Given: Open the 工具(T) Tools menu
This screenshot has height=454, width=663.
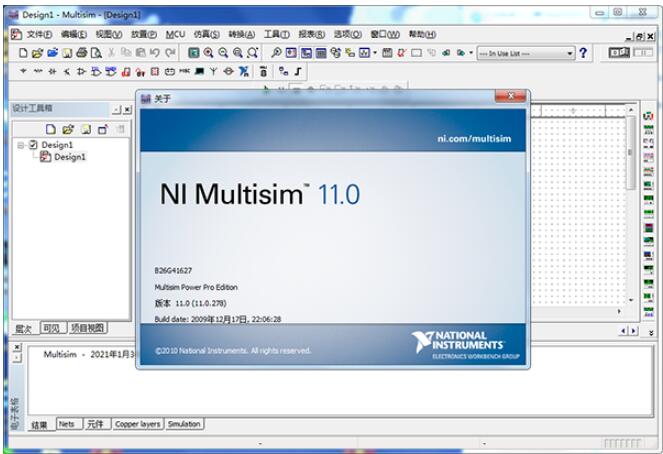Looking at the screenshot, I should coord(277,35).
